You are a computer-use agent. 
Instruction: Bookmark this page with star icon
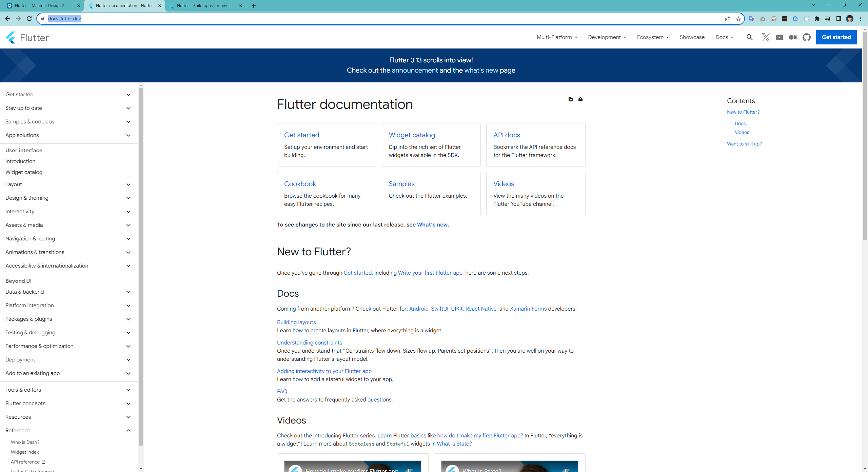pos(738,19)
